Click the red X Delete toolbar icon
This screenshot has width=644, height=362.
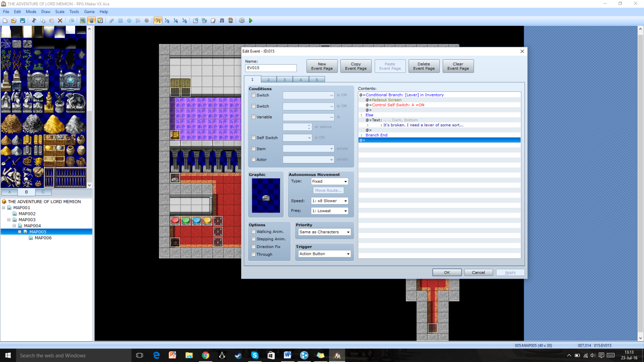tap(60, 20)
